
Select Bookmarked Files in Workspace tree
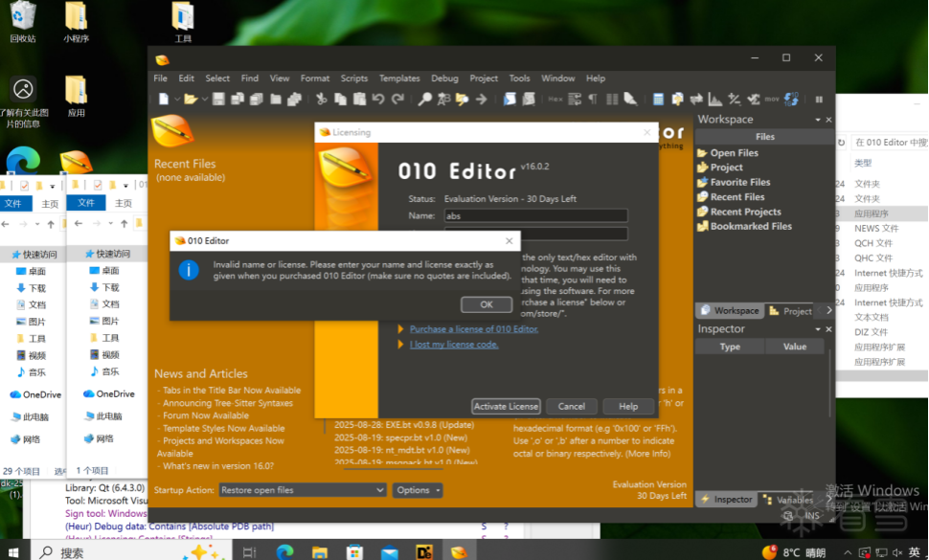coord(751,226)
